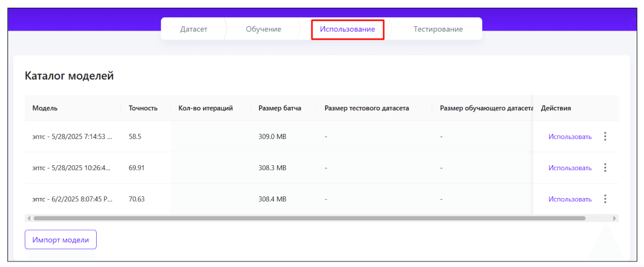Image resolution: width=644 pixels, height=267 pixels.
Task: Click the Импорт модели button
Action: click(61, 240)
